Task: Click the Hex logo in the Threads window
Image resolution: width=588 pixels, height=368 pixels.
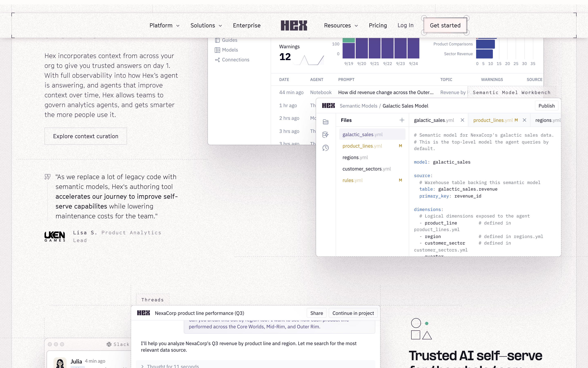Action: click(143, 313)
